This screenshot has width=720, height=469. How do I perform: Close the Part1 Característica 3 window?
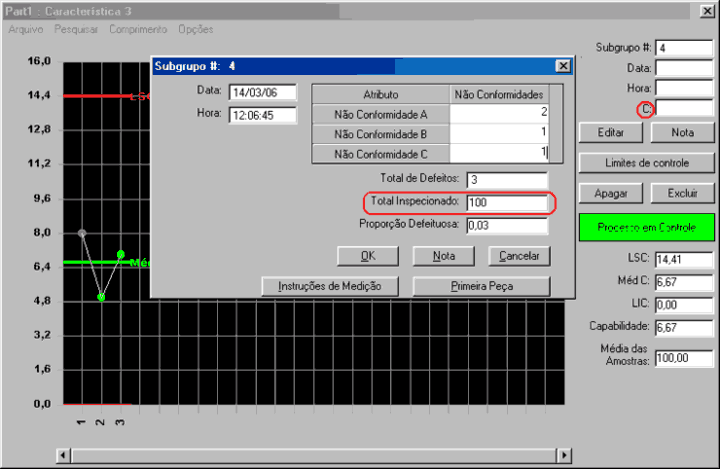(707, 11)
